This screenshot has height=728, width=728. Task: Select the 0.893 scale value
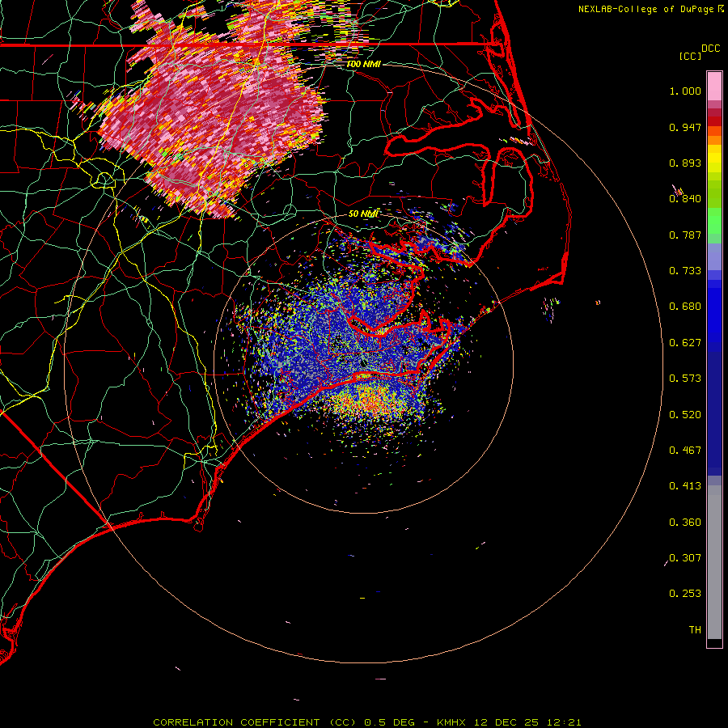point(685,163)
